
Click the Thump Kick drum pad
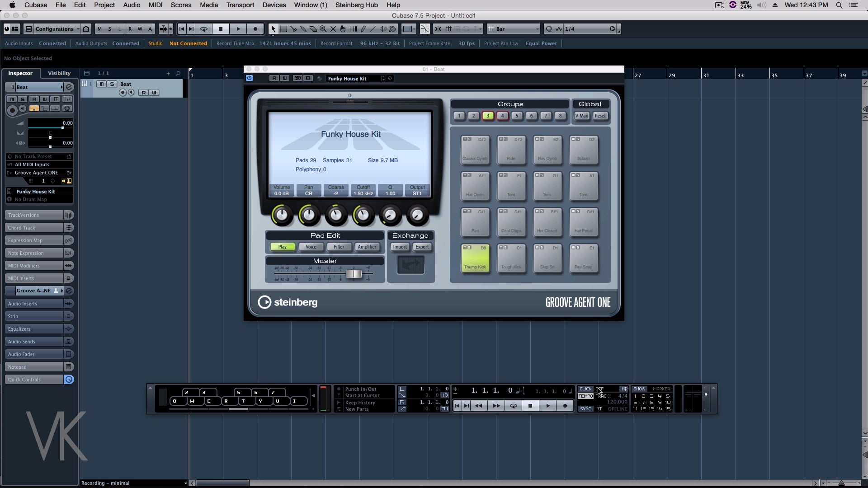tap(475, 258)
